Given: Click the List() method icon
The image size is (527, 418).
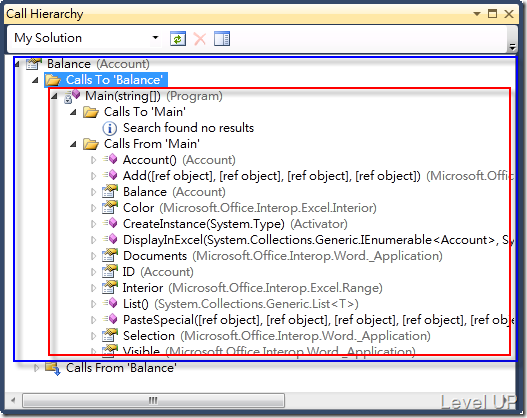Looking at the screenshot, I should tap(110, 303).
